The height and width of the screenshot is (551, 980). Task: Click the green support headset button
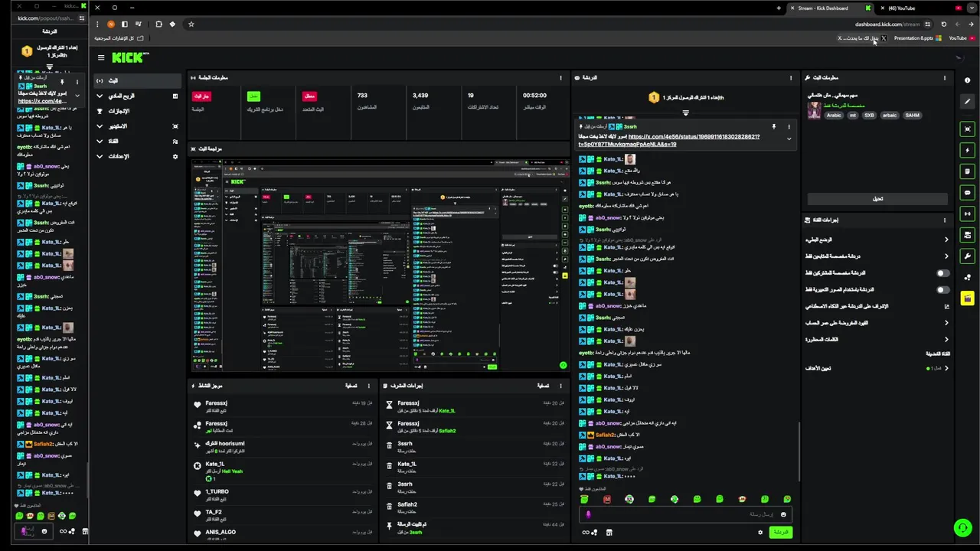962,528
